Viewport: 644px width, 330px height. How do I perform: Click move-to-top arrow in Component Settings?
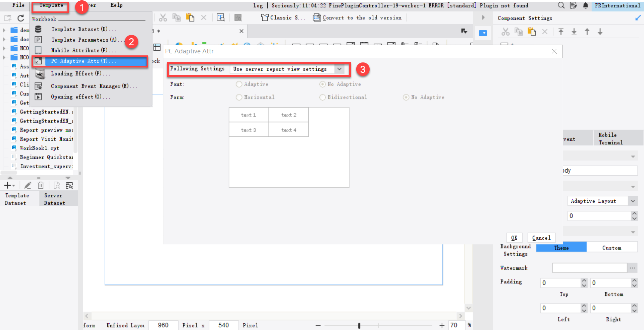[x=561, y=32]
